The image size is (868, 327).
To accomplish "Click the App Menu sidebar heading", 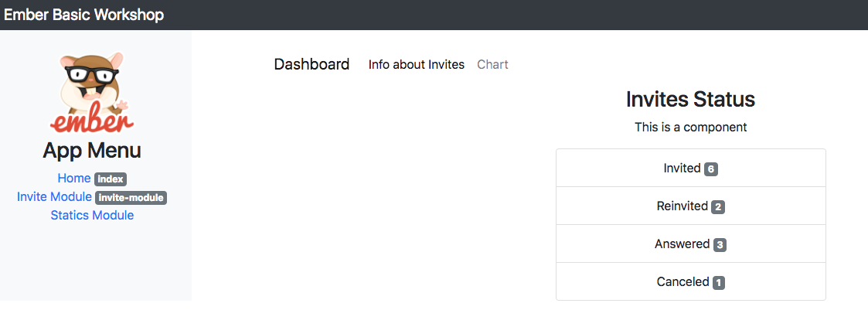I will pos(92,151).
